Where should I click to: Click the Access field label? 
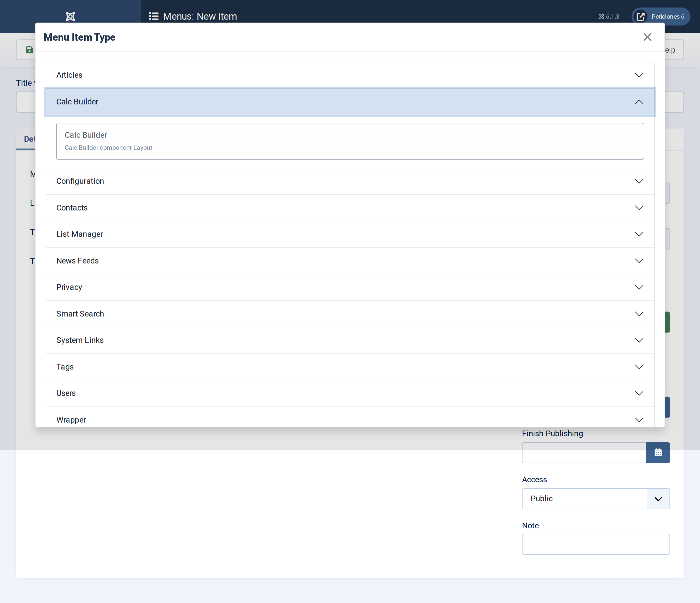534,480
